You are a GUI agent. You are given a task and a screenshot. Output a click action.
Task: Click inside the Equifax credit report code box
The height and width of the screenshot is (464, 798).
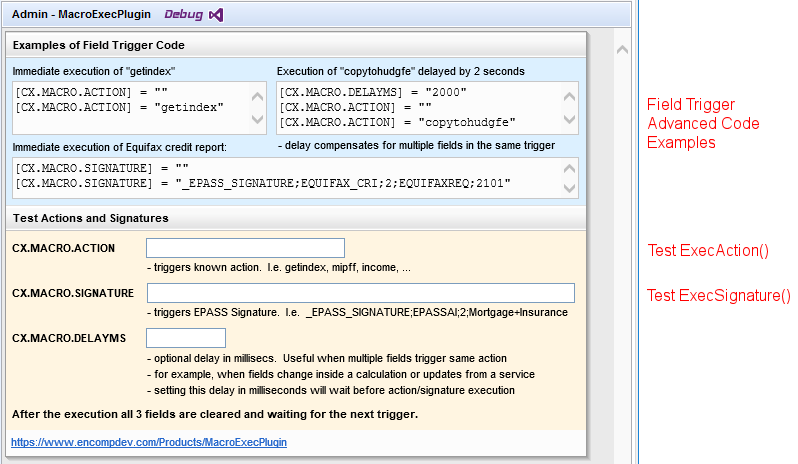pyautogui.click(x=288, y=178)
